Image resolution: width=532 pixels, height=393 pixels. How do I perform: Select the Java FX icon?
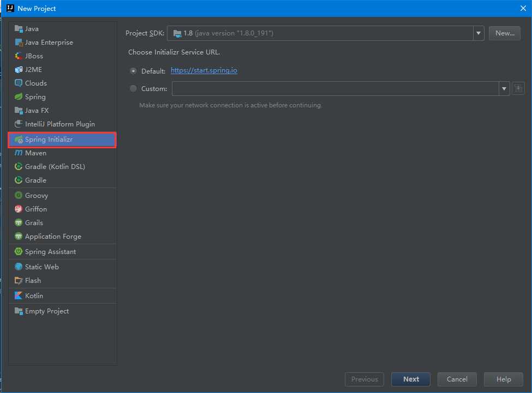[19, 111]
